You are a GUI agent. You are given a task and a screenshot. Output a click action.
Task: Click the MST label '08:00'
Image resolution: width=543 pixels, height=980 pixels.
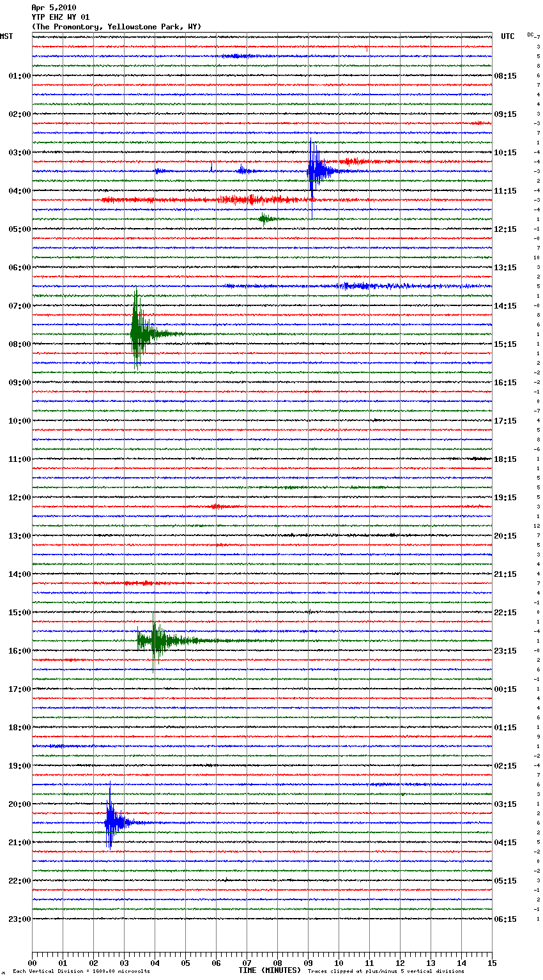(x=19, y=344)
